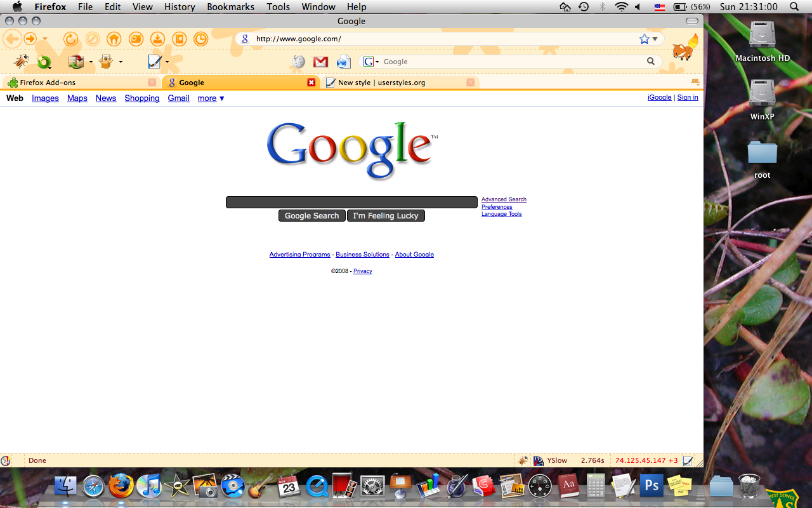Focus the Google page search input field
Screen dimensions: 812x508
tap(351, 202)
